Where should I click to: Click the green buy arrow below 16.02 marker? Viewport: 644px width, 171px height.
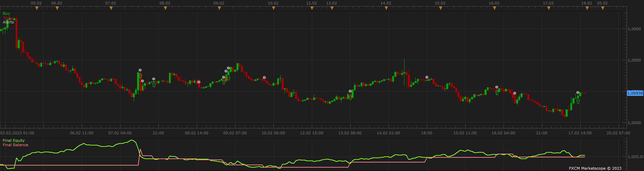[497, 92]
